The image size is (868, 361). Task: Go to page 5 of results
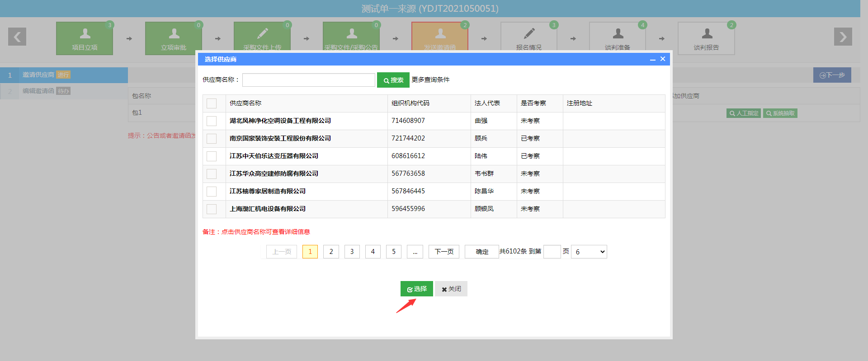pos(394,252)
